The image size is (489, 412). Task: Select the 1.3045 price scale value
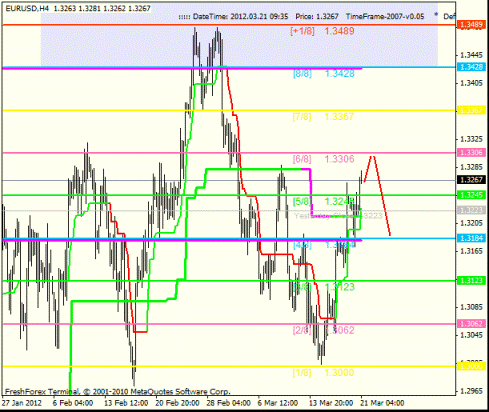pos(471,335)
